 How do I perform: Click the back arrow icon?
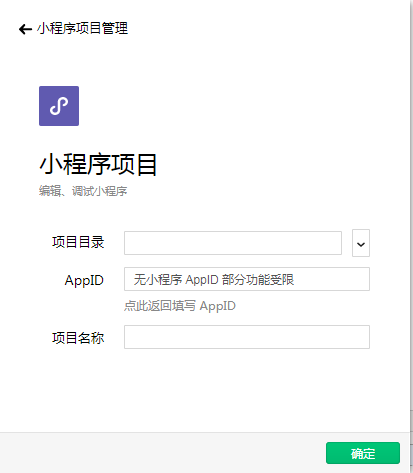(25, 29)
